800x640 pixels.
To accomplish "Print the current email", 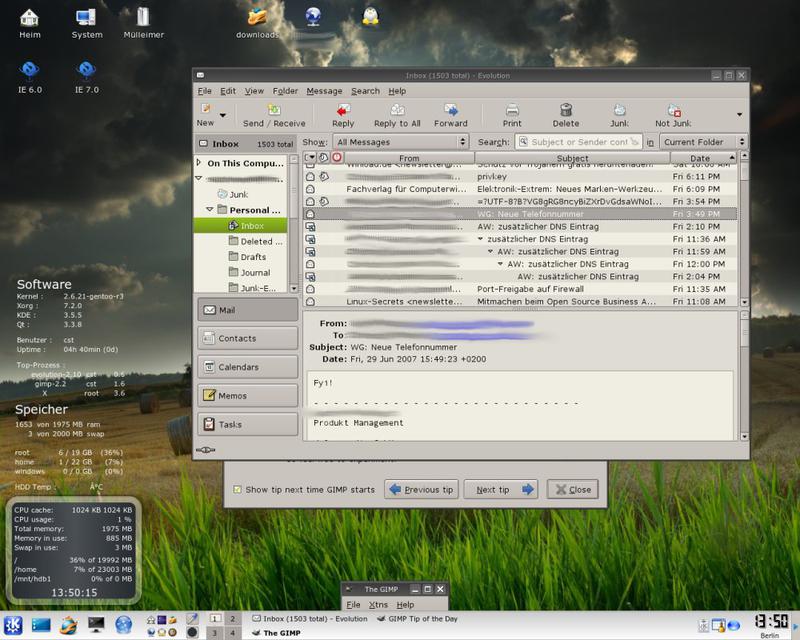I will pos(512,115).
